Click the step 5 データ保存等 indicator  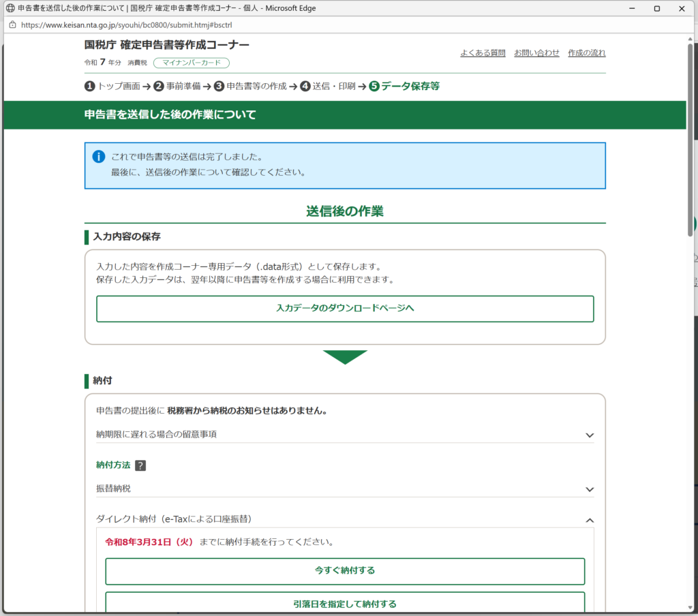pos(404,87)
